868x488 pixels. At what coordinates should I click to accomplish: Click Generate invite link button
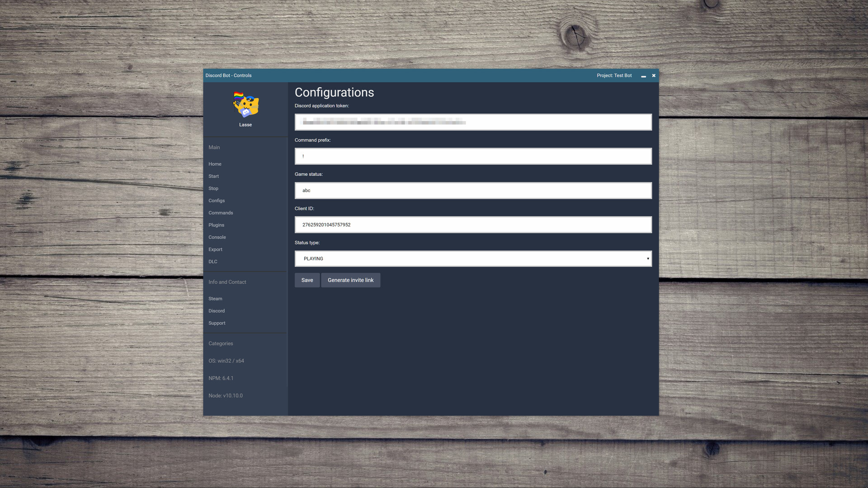[x=350, y=280]
